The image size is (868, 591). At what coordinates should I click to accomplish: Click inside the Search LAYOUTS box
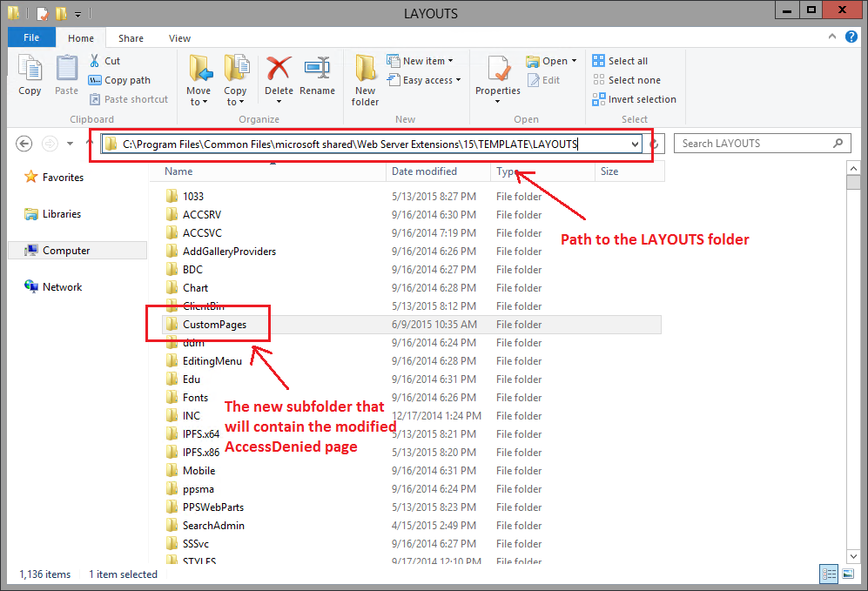pyautogui.click(x=757, y=143)
